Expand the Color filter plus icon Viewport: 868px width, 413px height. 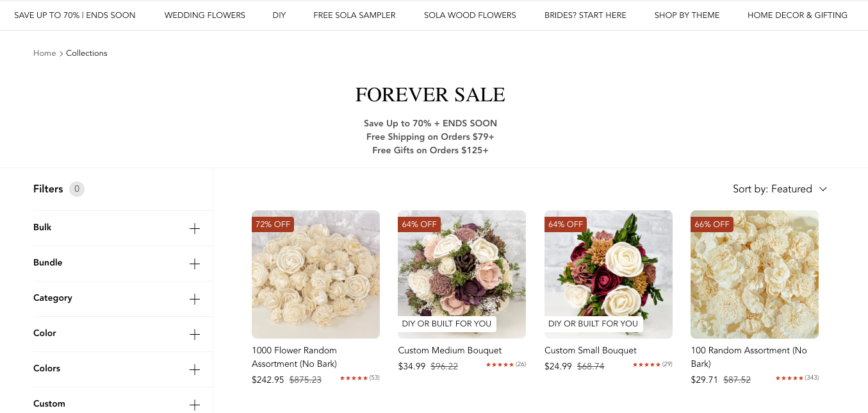coord(195,335)
